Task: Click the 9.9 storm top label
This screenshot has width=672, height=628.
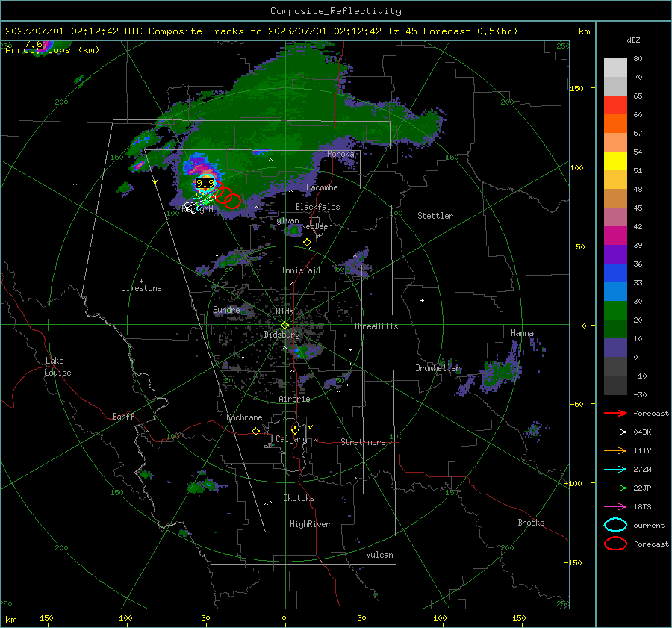Action: (x=205, y=184)
